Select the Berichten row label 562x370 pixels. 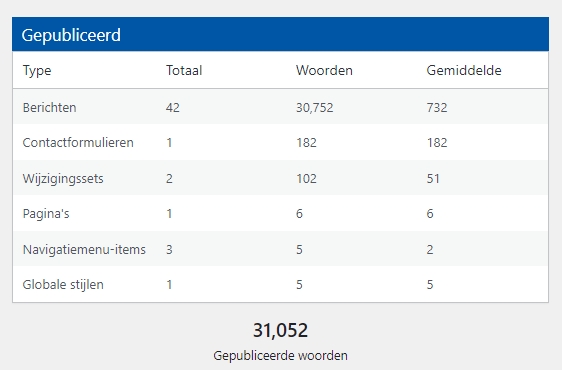pos(49,107)
